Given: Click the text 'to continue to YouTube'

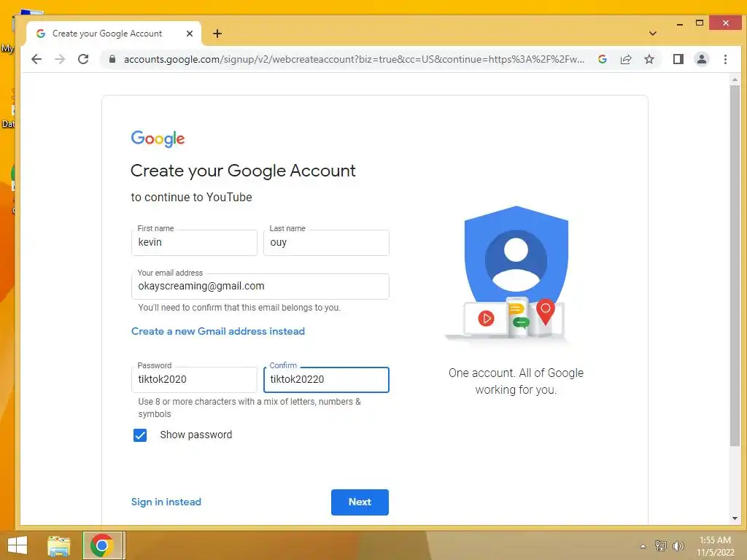Looking at the screenshot, I should tap(192, 197).
